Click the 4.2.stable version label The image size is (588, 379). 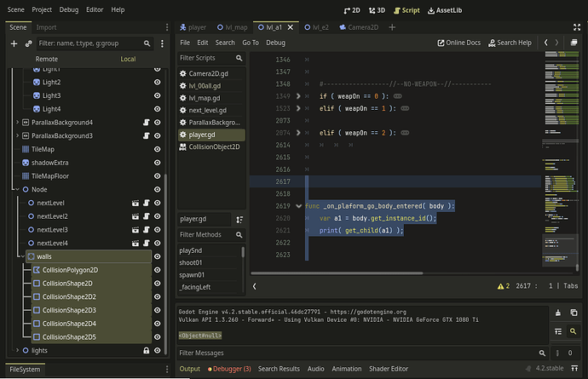click(550, 369)
